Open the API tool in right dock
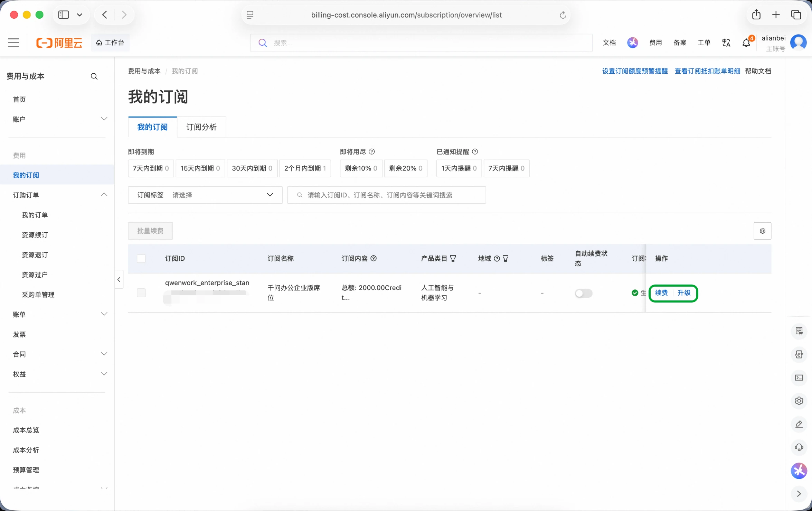 (x=799, y=354)
